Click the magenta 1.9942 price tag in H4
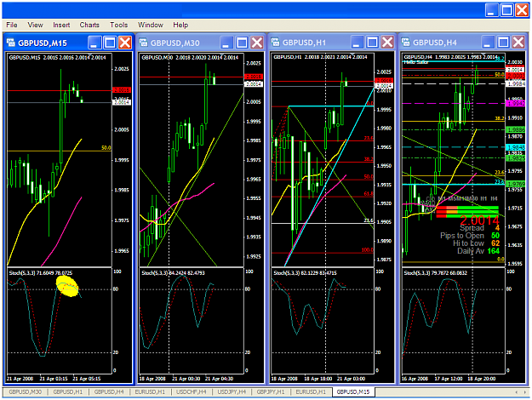The height and width of the screenshot is (400, 532). 515,104
